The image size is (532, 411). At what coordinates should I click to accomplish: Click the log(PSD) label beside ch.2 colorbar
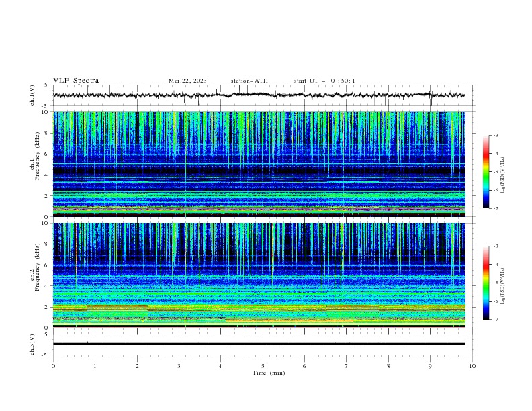click(x=502, y=286)
